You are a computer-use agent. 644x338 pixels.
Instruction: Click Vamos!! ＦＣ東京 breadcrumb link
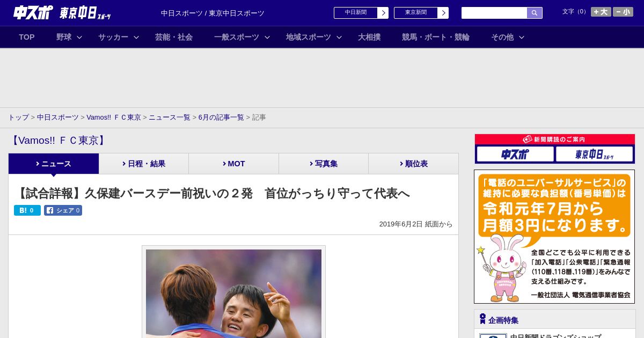coord(114,117)
